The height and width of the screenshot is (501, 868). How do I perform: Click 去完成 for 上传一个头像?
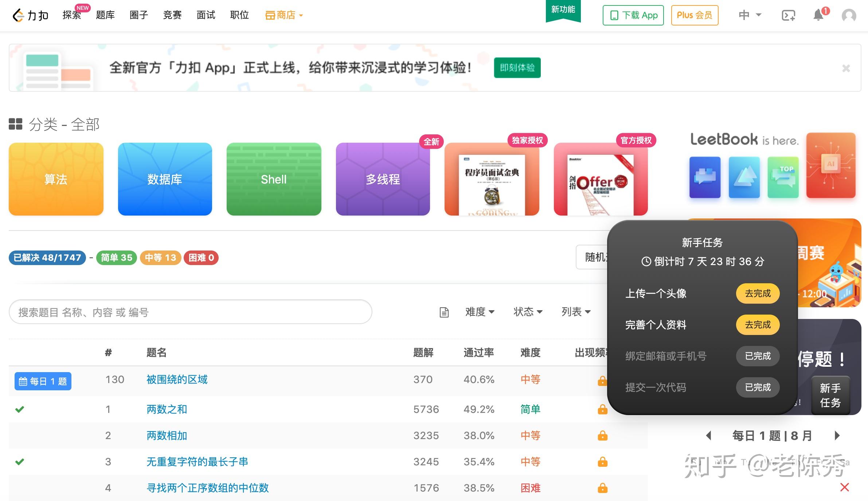758,293
